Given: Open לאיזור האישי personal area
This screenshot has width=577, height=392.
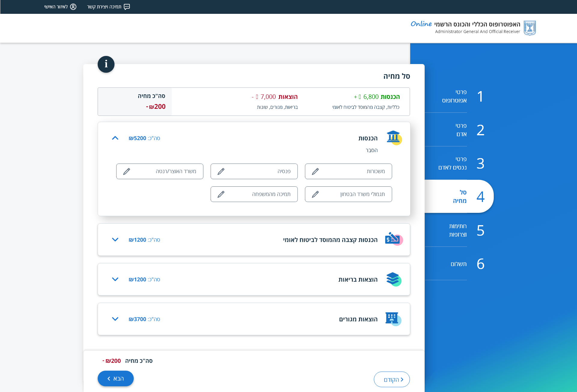Looking at the screenshot, I should click(x=60, y=7).
